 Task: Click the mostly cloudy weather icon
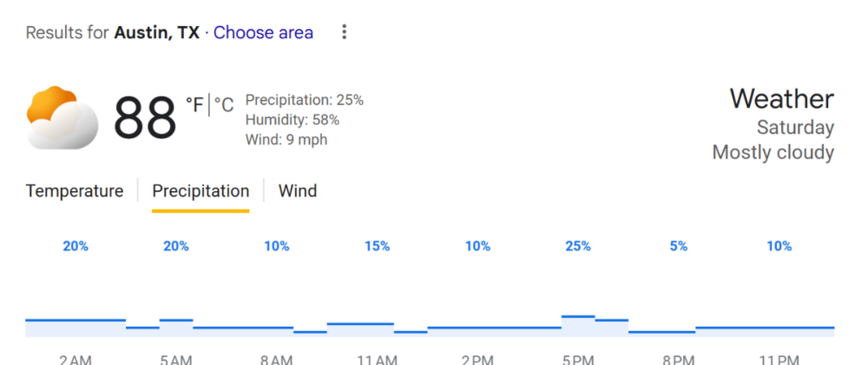coord(62,118)
